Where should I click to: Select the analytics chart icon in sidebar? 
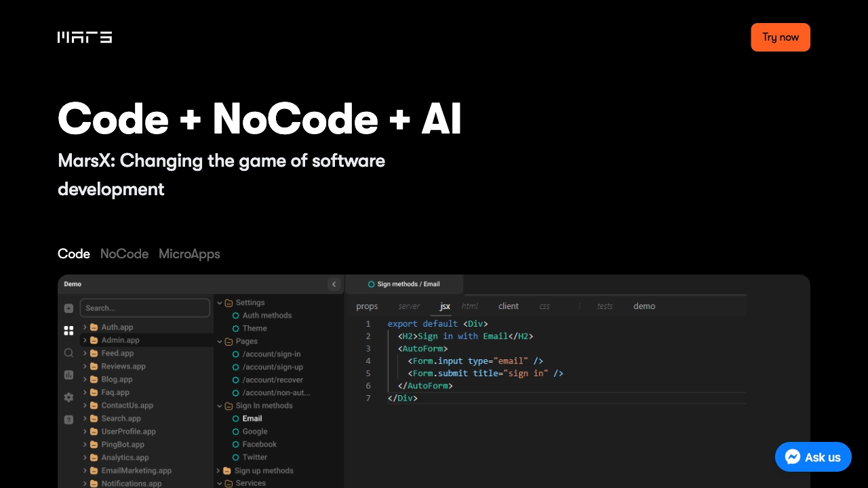point(68,375)
